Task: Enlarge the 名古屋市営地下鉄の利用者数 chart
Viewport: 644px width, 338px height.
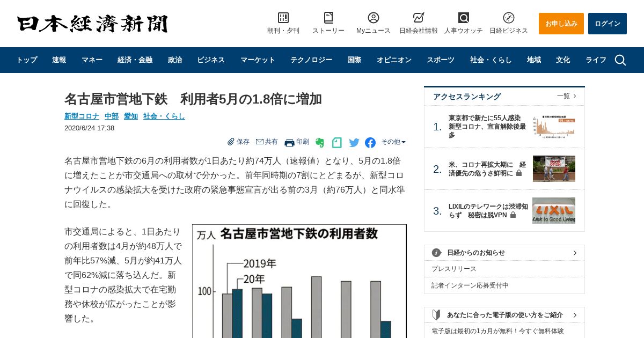Action: click(299, 281)
